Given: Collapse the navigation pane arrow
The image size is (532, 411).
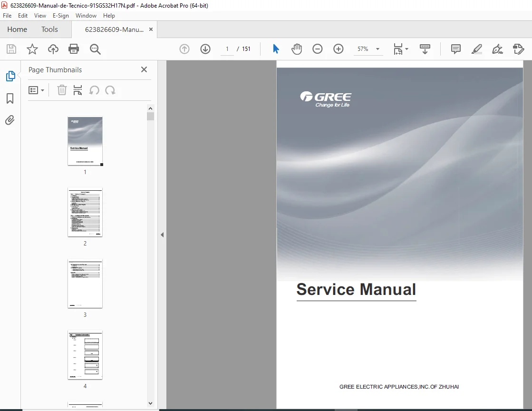Looking at the screenshot, I should [x=162, y=235].
